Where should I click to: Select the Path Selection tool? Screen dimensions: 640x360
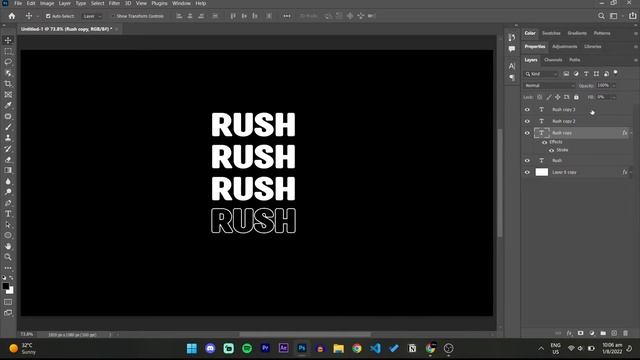(x=8, y=224)
